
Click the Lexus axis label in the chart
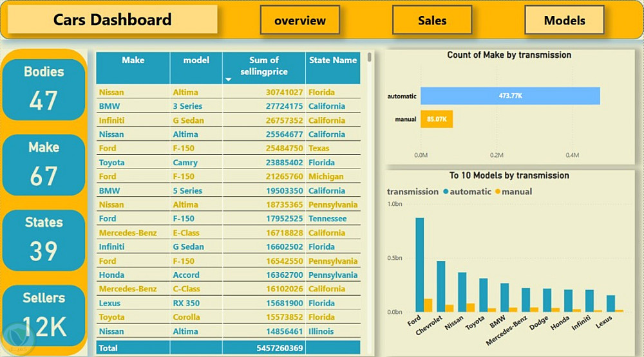604,322
